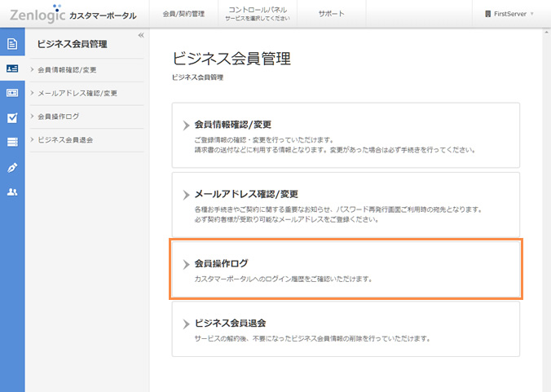Viewport: 551px width, 392px height.
Task: Open the highlighted 会員操作ログ card
Action: (x=346, y=269)
